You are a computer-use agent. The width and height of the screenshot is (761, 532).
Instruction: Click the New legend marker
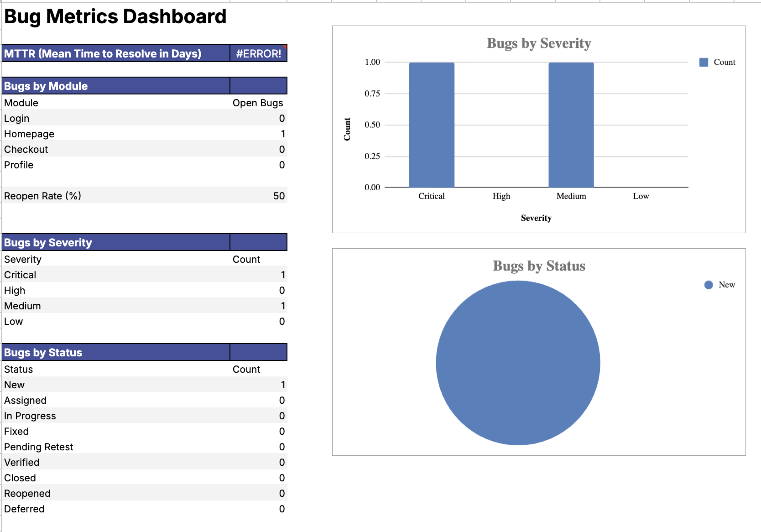pos(708,285)
